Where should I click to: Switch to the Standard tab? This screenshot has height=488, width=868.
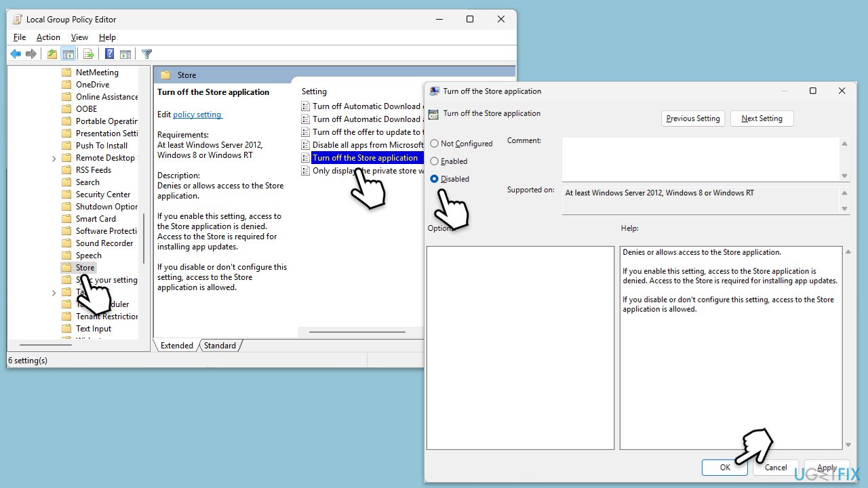(220, 346)
